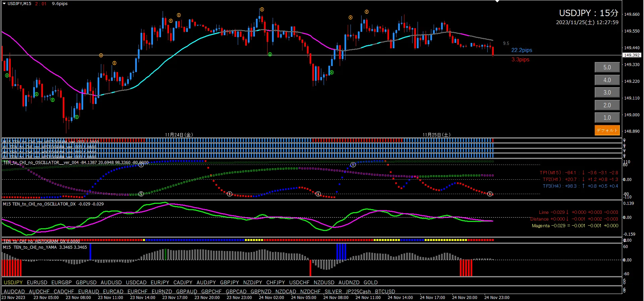Click the 24 Nov 23:00 time axis label
The height and width of the screenshot is (301, 644).
[x=497, y=298]
